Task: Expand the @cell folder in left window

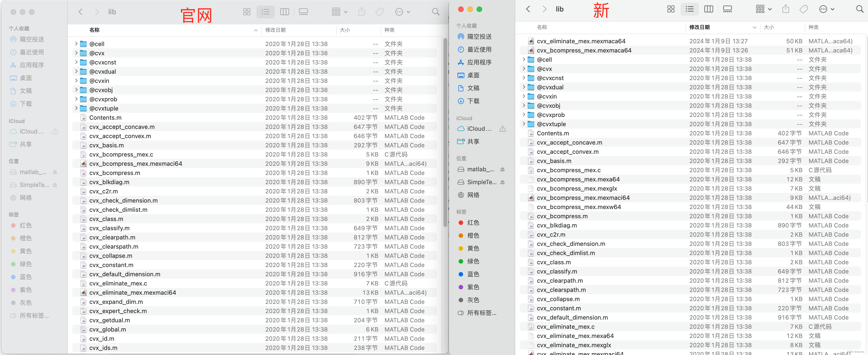Action: [76, 44]
